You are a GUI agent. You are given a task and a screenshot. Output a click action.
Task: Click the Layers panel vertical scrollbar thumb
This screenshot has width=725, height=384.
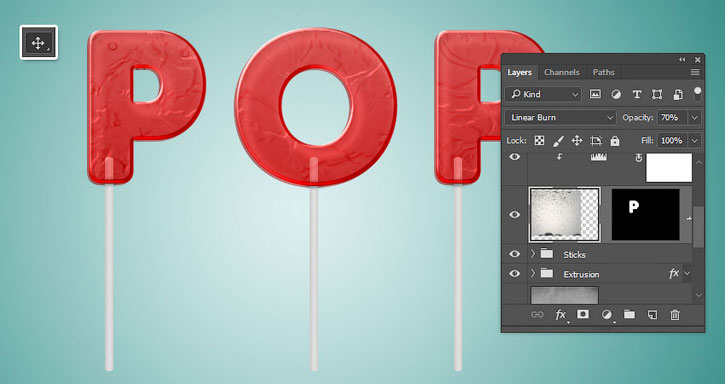(x=698, y=227)
